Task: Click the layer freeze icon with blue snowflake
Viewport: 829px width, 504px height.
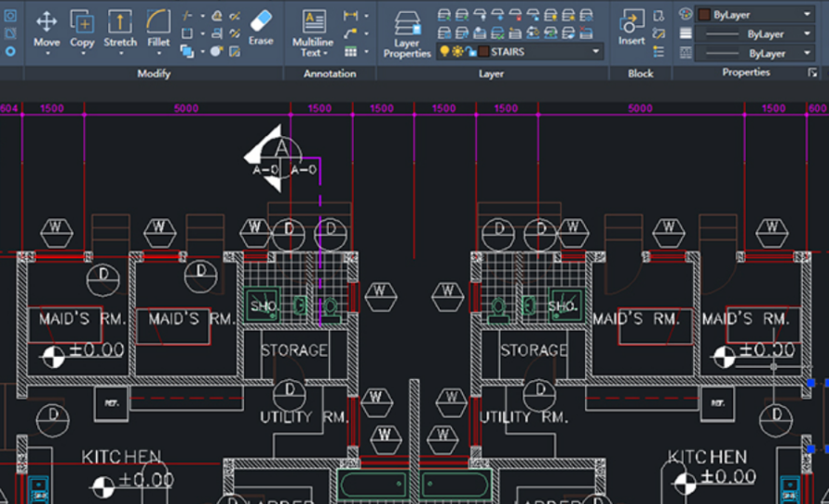Action: pos(498,16)
